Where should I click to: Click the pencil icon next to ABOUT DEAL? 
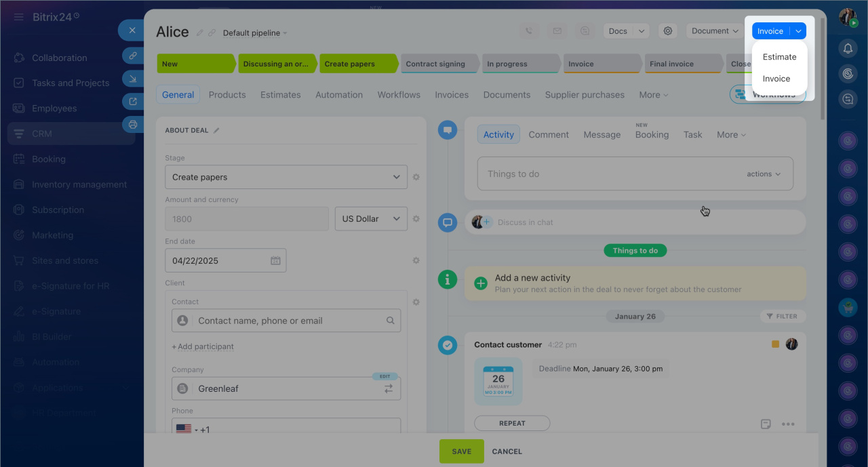click(x=217, y=131)
